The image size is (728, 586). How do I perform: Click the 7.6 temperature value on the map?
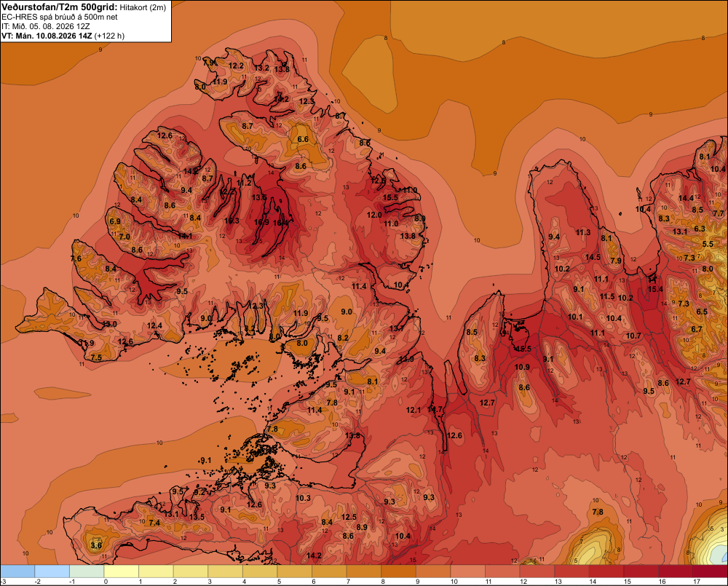(x=76, y=258)
